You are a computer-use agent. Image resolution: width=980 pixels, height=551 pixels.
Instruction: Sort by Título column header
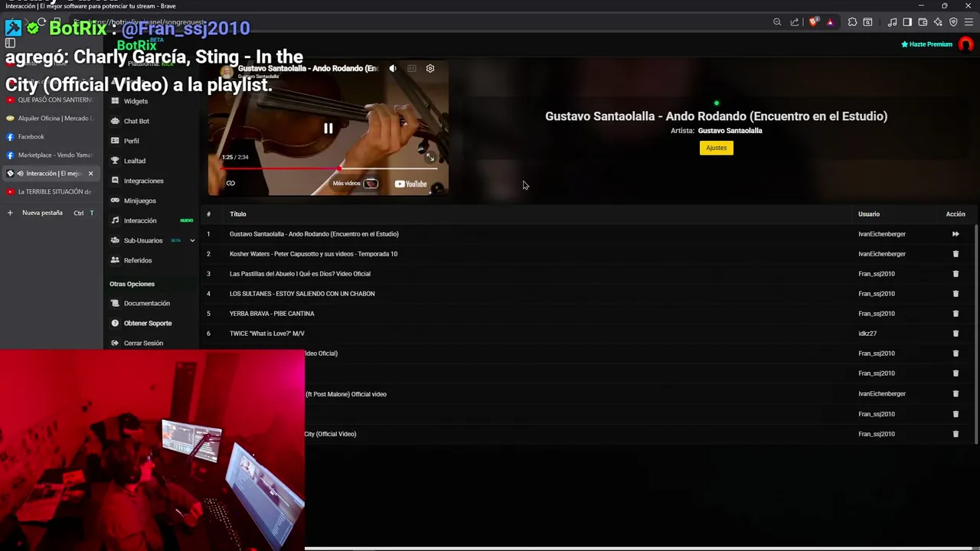(x=238, y=214)
